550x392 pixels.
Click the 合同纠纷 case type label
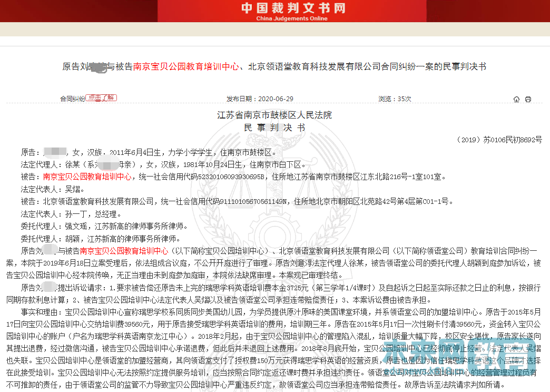(x=72, y=99)
